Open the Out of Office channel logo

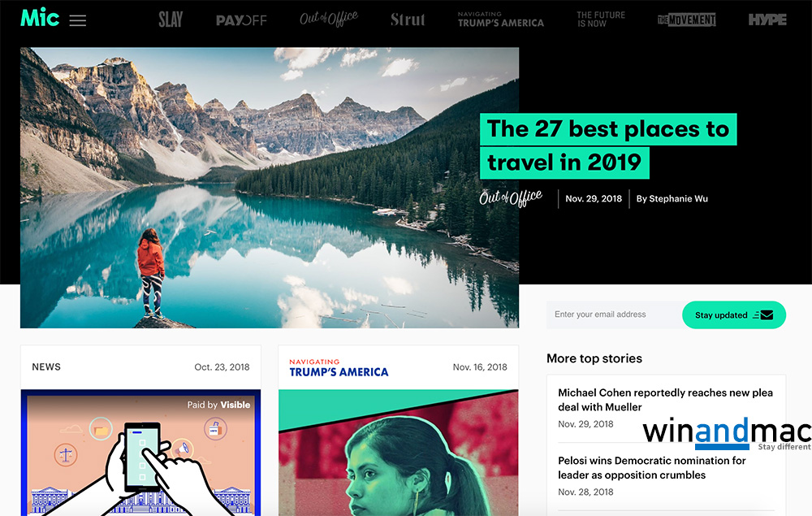[329, 19]
